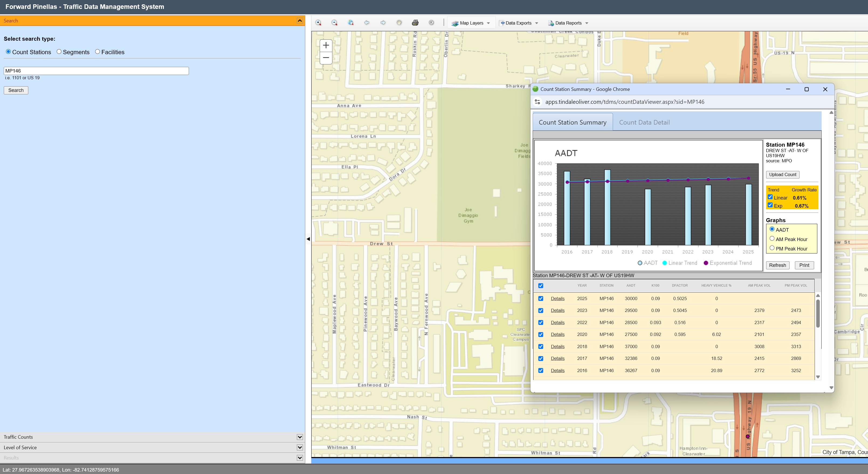Screen dimensions: 868x474
Task: Click the Refresh button
Action: pyautogui.click(x=777, y=265)
